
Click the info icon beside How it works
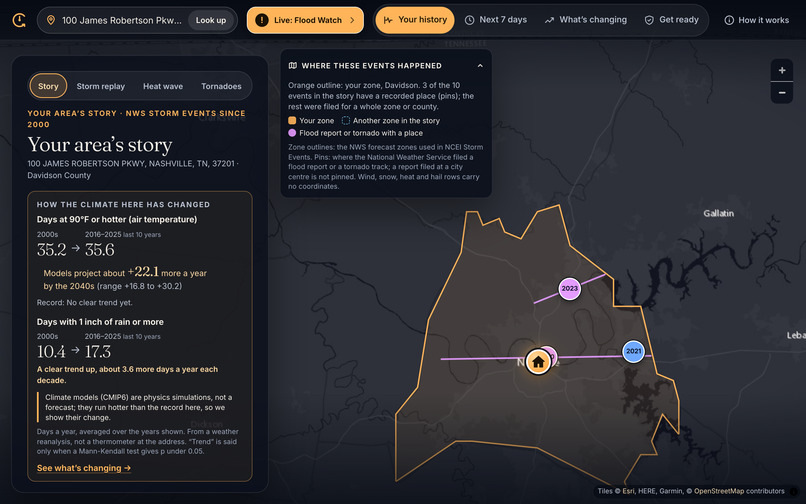[729, 20]
